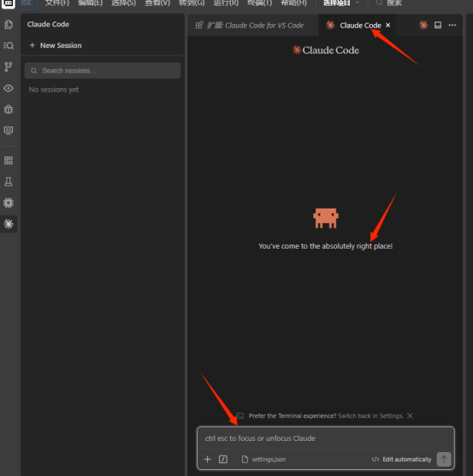Close the Claude Code editor tab
473x476 pixels.
coord(388,25)
